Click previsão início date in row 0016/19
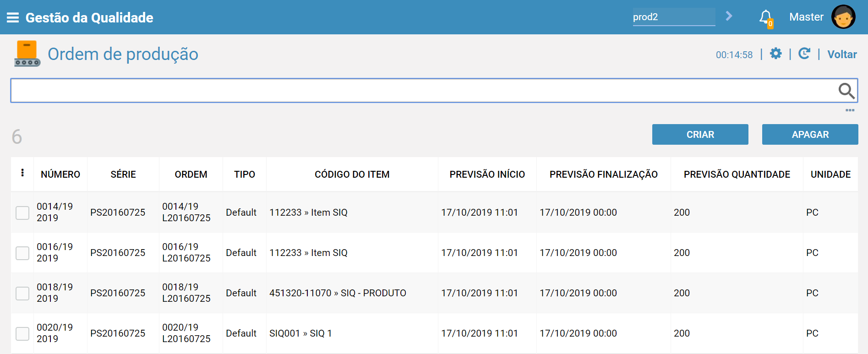Viewport: 868px width, 354px height. point(480,253)
